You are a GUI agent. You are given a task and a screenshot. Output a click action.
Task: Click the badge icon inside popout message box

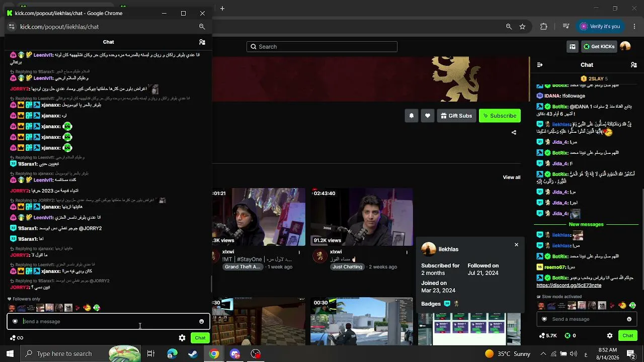(x=15, y=321)
